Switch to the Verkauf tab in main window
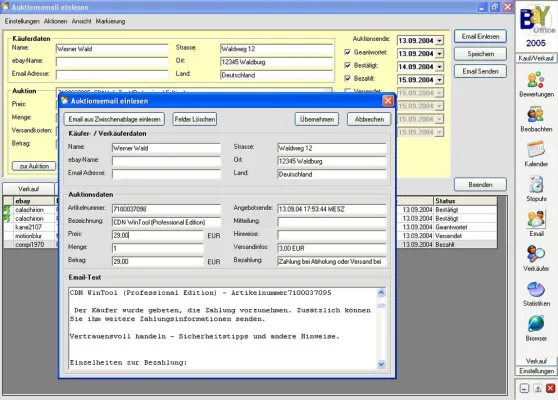Screen dimensions: 558x400 point(28,189)
